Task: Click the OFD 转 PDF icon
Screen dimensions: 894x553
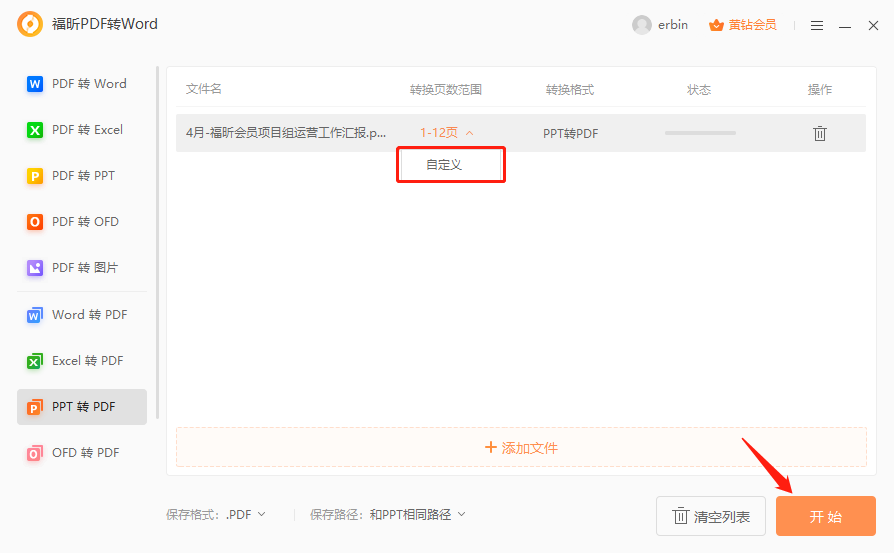Action: pyautogui.click(x=35, y=453)
